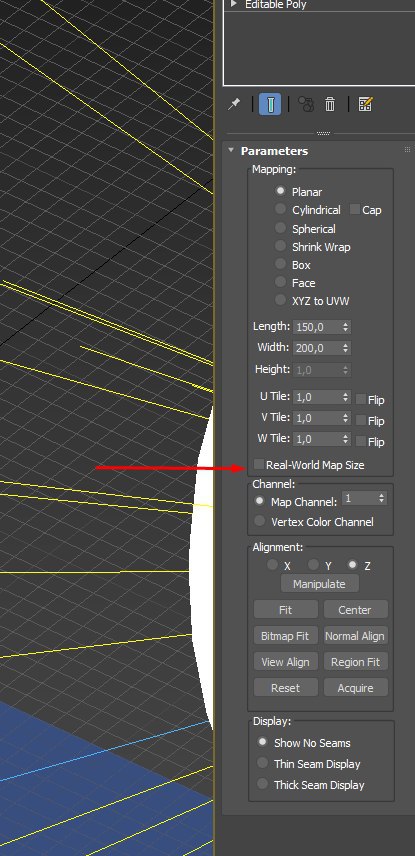Click the W Tile value field
Screen dimensions: 415x856
point(317,438)
